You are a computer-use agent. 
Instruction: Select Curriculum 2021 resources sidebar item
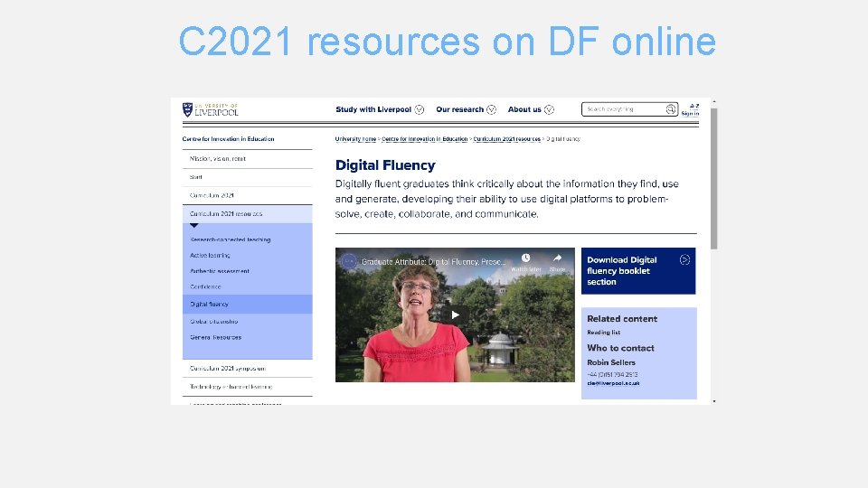[x=248, y=213]
